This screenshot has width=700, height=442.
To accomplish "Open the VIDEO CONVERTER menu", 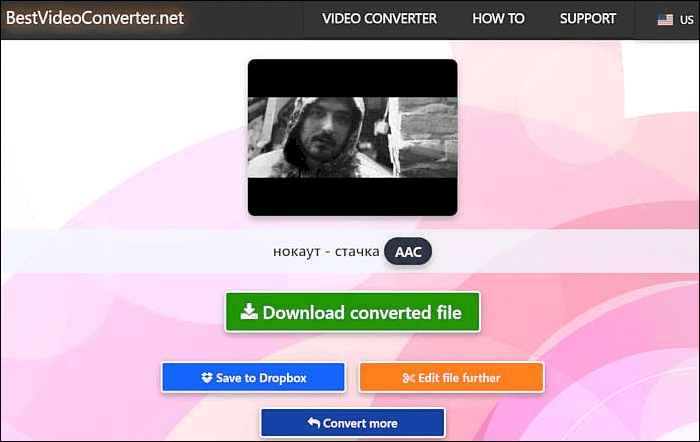I will point(378,19).
